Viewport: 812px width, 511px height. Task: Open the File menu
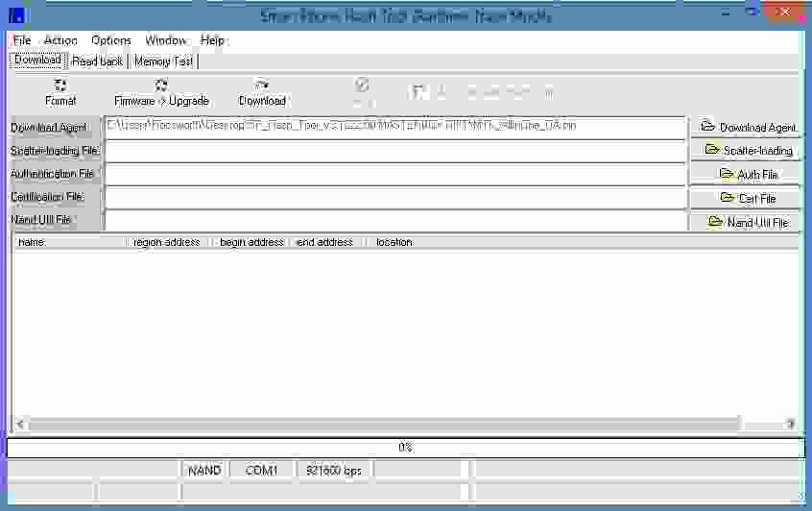pyautogui.click(x=22, y=40)
